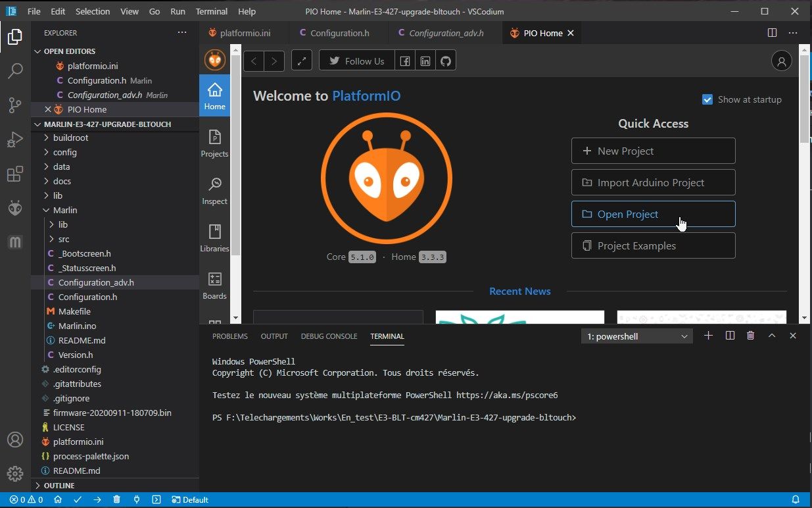812x508 pixels.
Task: Click the trash (clean) icon in status bar
Action: tap(116, 499)
